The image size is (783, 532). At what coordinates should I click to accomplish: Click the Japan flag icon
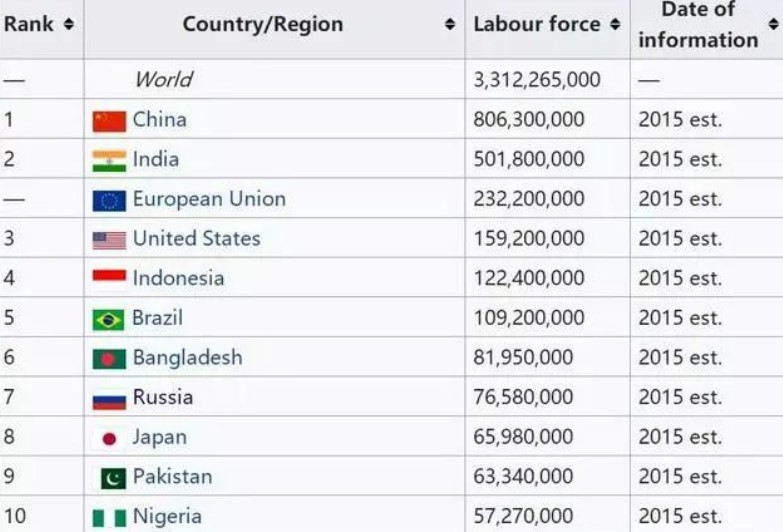(109, 439)
